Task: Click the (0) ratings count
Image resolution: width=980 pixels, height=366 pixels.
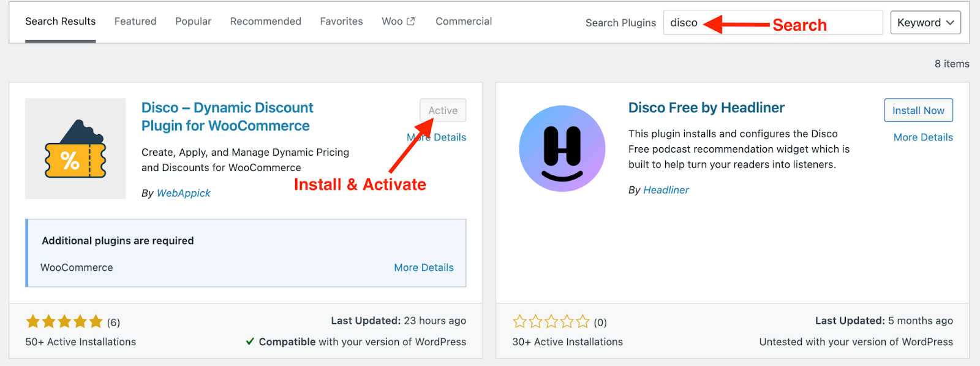Action: (x=600, y=322)
